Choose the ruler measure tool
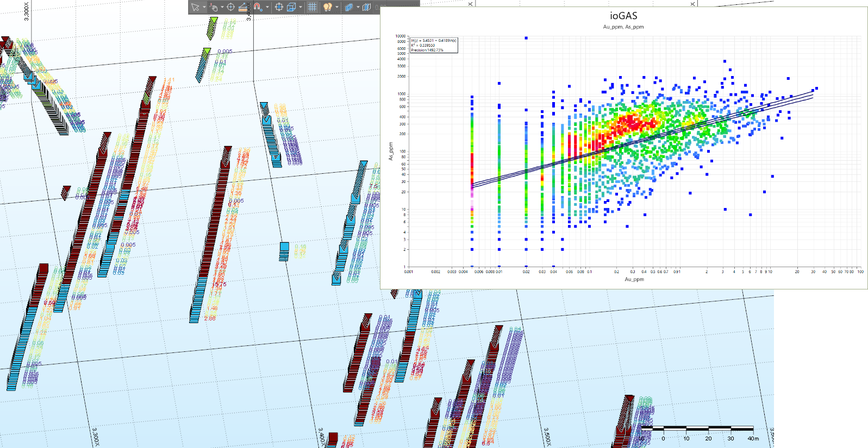The height and width of the screenshot is (448, 868). click(x=243, y=7)
